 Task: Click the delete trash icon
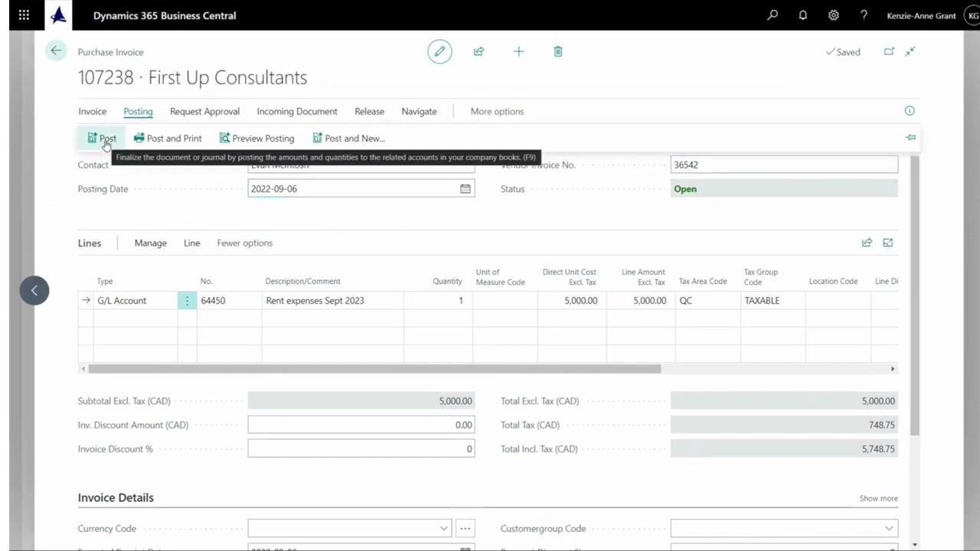click(x=558, y=51)
